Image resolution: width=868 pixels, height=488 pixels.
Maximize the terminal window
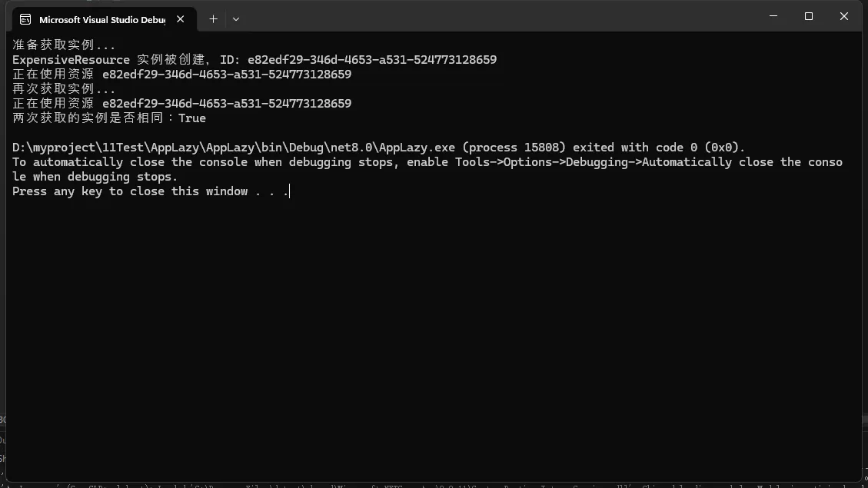(x=809, y=16)
